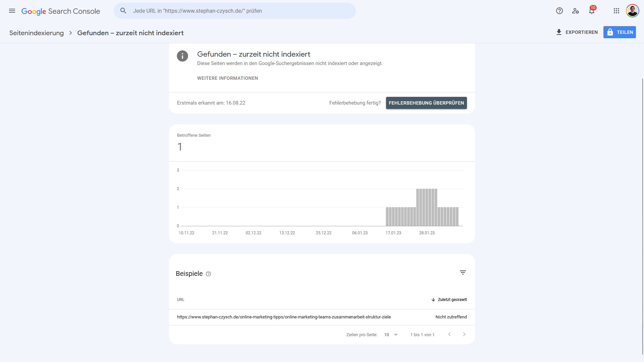Screen dimensions: 644x362
Task: Click Erstmals erkannt am date text
Action: pos(211,103)
